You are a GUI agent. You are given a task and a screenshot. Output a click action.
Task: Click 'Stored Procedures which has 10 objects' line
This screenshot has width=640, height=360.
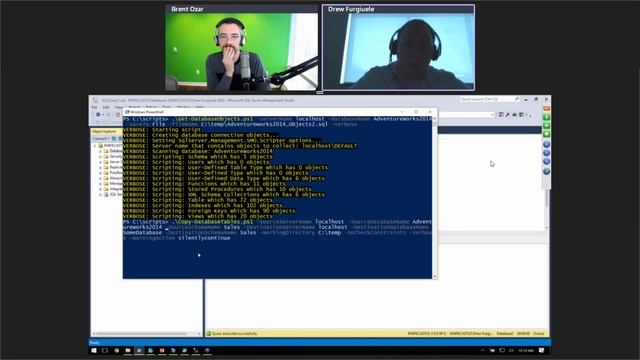[217, 189]
